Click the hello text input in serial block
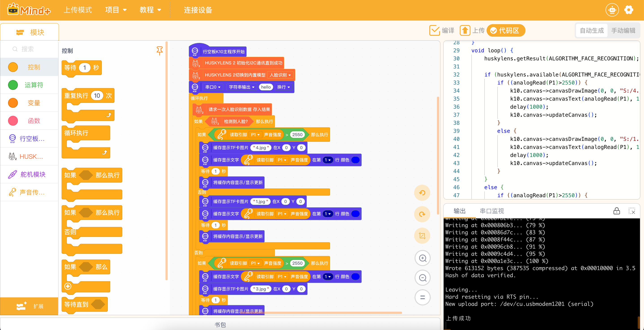 click(266, 87)
